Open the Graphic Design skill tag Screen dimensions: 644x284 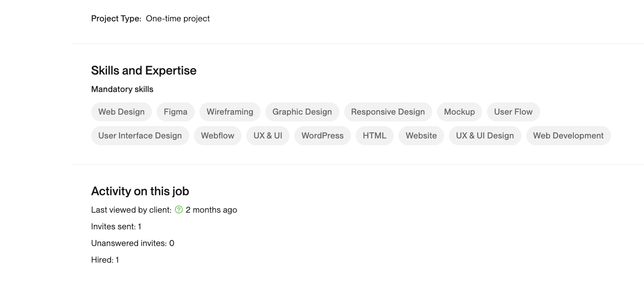tap(302, 112)
